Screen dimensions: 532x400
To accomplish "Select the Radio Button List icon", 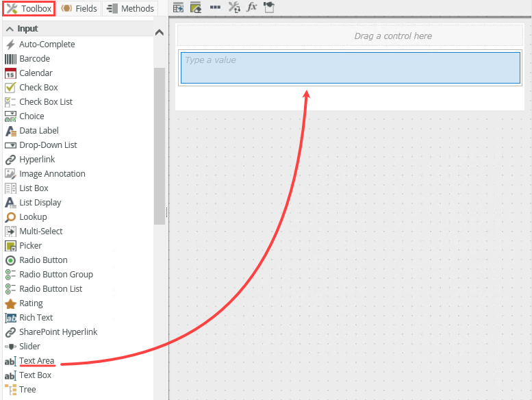I will point(10,289).
